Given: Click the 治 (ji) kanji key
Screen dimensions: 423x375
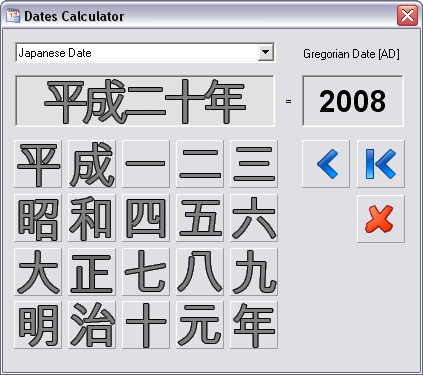Looking at the screenshot, I should coord(92,325).
